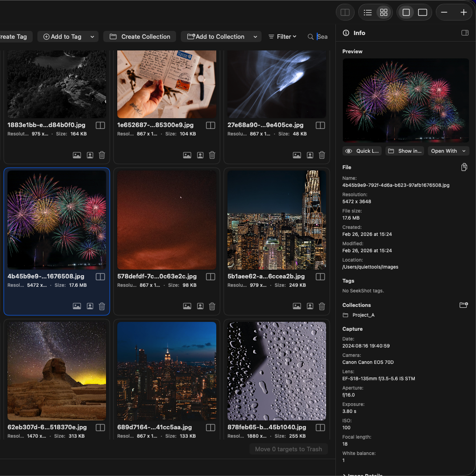Click image icon on 1e652687 card
The height and width of the screenshot is (476, 476).
coord(187,155)
